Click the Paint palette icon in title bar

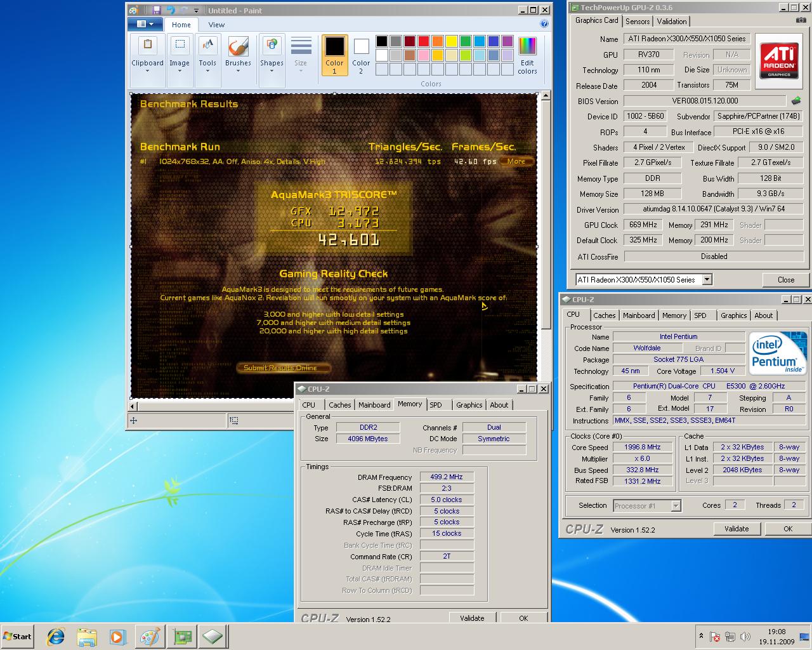[x=133, y=10]
